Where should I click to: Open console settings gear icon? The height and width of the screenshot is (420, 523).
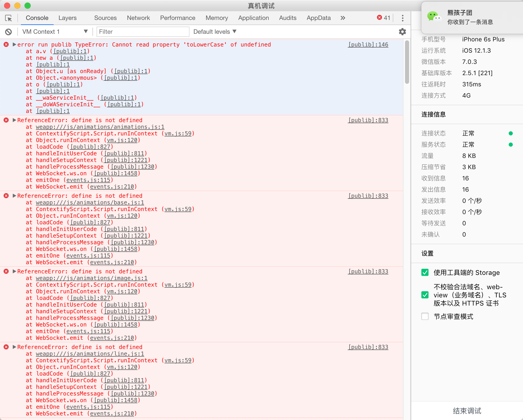click(x=402, y=32)
